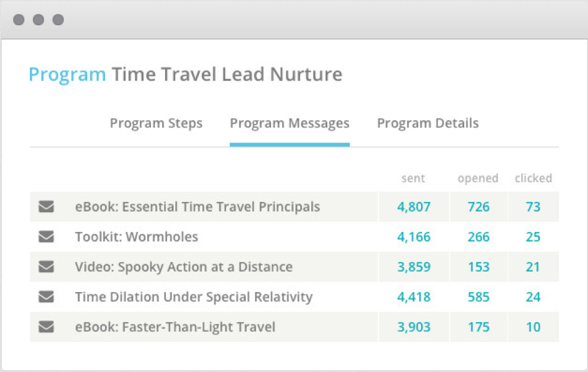
Task: Click the 3,903 sent count
Action: point(414,327)
